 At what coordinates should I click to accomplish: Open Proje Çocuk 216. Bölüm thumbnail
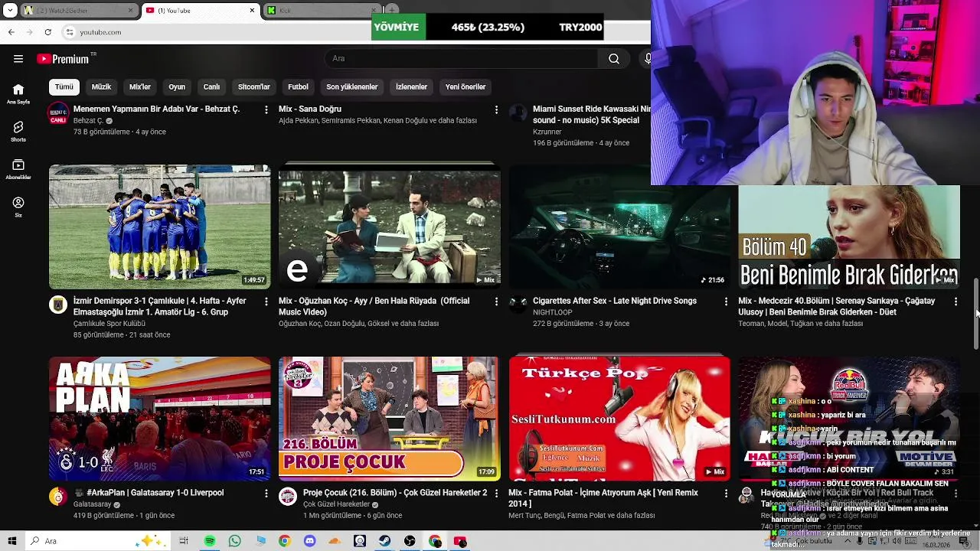click(390, 419)
